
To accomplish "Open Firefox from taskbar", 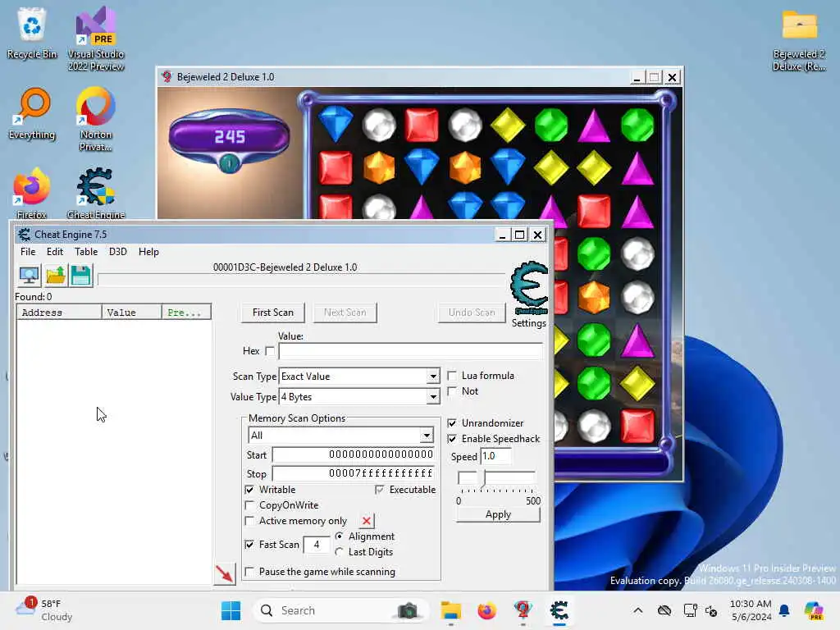I will pyautogui.click(x=486, y=610).
